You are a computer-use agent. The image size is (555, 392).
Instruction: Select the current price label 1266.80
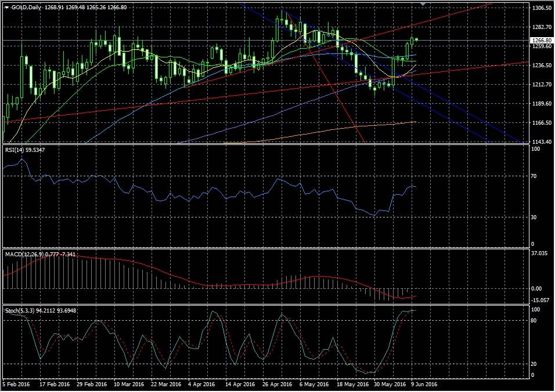click(x=542, y=40)
